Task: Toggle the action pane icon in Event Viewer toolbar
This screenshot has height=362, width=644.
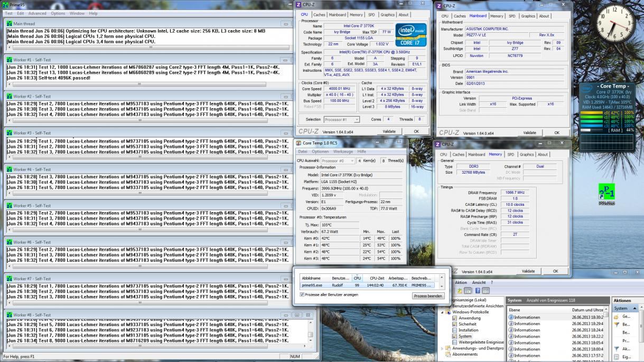Action: point(486,291)
